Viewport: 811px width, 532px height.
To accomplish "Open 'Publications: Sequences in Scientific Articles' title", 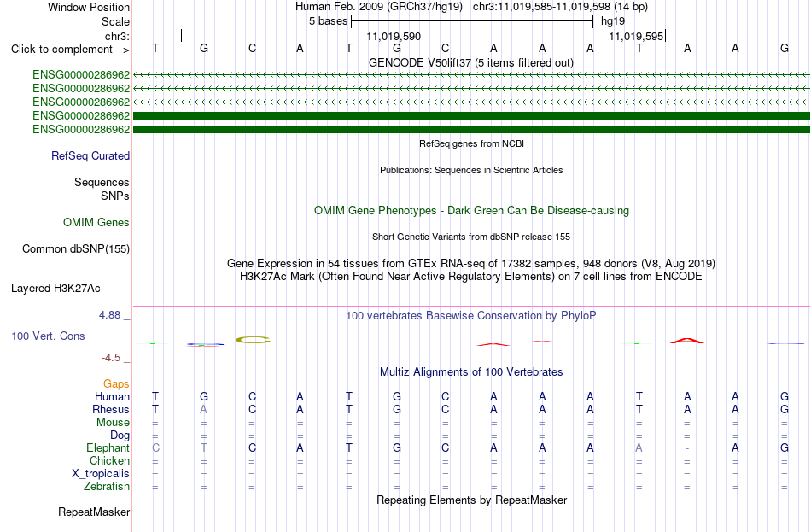I will (x=471, y=170).
